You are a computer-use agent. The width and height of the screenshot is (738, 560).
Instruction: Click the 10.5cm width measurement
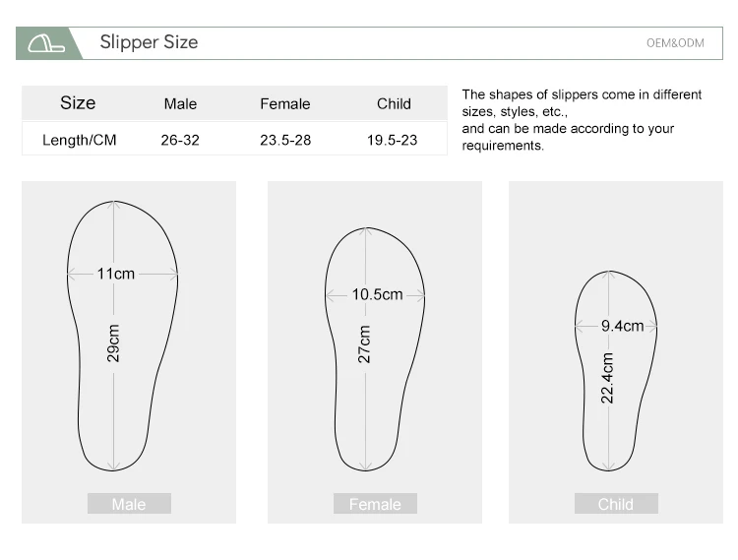pos(377,294)
